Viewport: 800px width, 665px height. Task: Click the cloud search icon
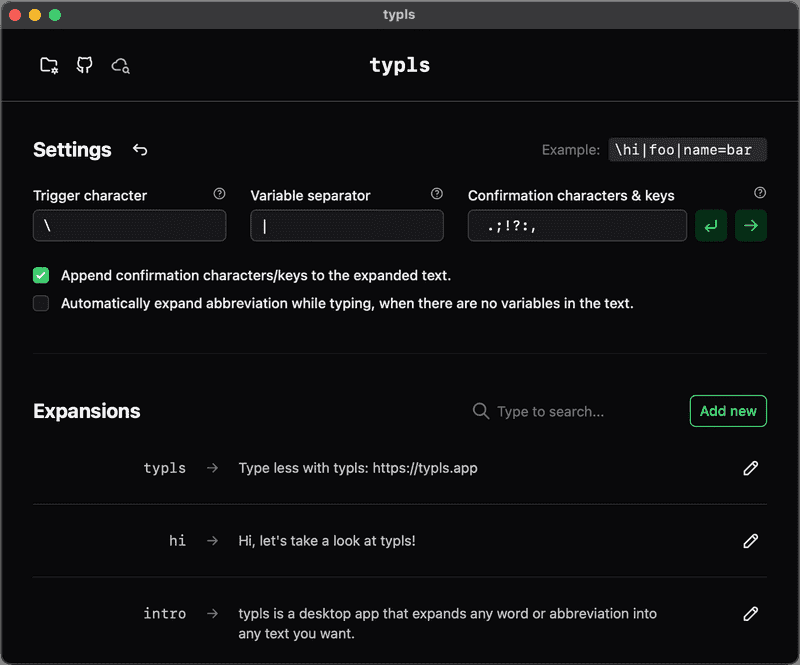point(121,65)
